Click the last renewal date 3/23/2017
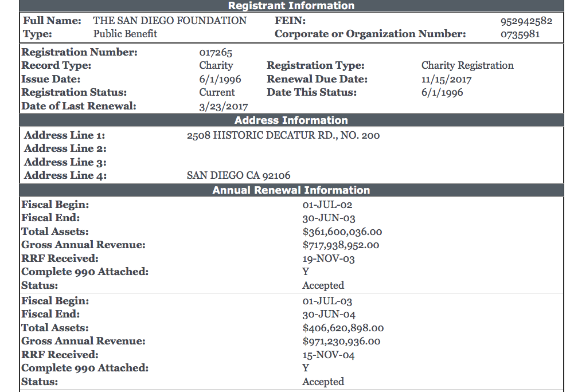The image size is (574, 392). [223, 106]
